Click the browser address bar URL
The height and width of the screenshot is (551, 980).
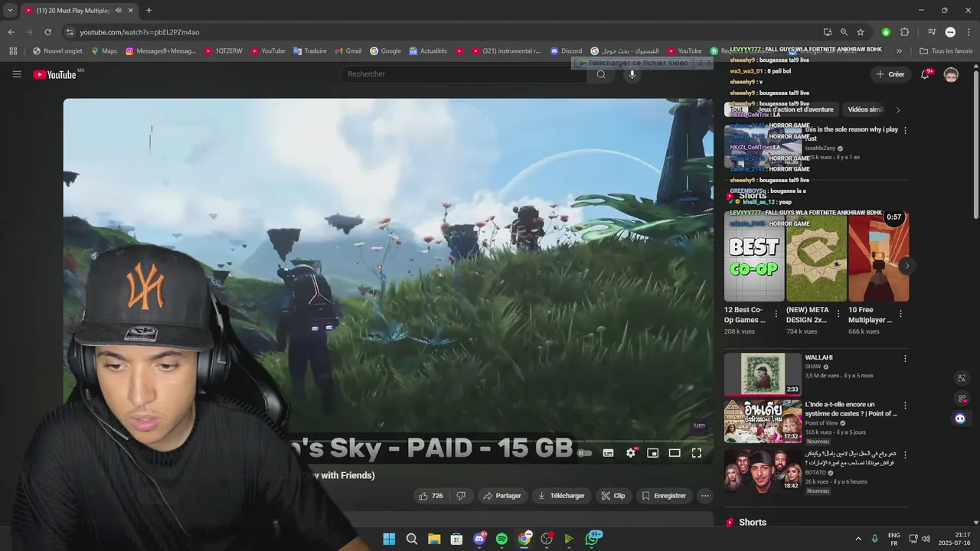(139, 32)
